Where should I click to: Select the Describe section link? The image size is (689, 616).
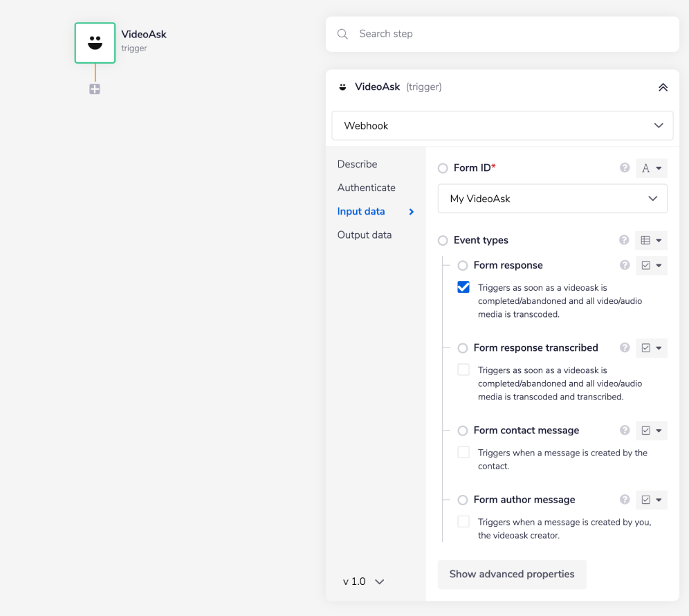pos(357,164)
